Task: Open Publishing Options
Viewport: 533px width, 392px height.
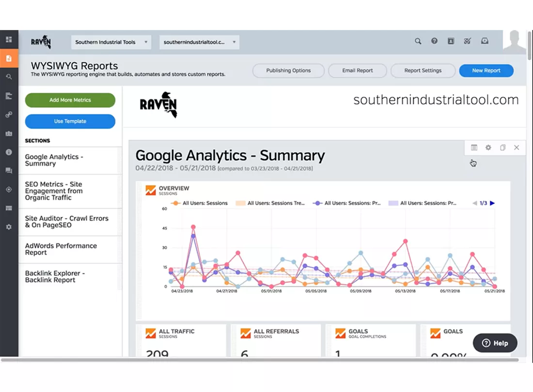Action: point(288,71)
